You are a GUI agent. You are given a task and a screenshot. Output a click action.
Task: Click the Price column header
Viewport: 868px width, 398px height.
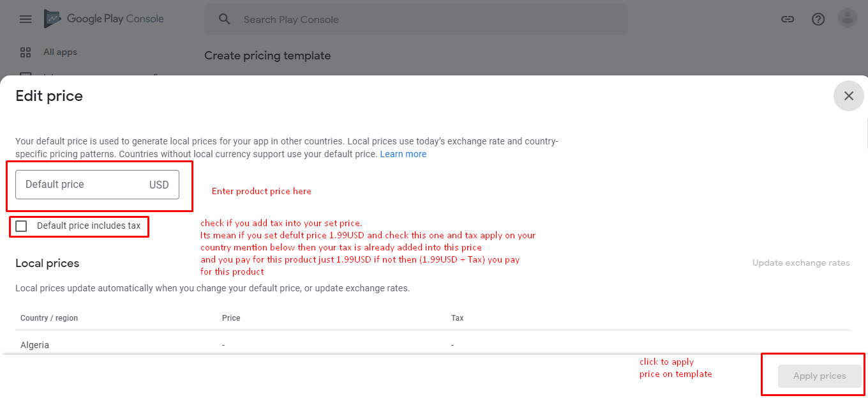click(231, 318)
